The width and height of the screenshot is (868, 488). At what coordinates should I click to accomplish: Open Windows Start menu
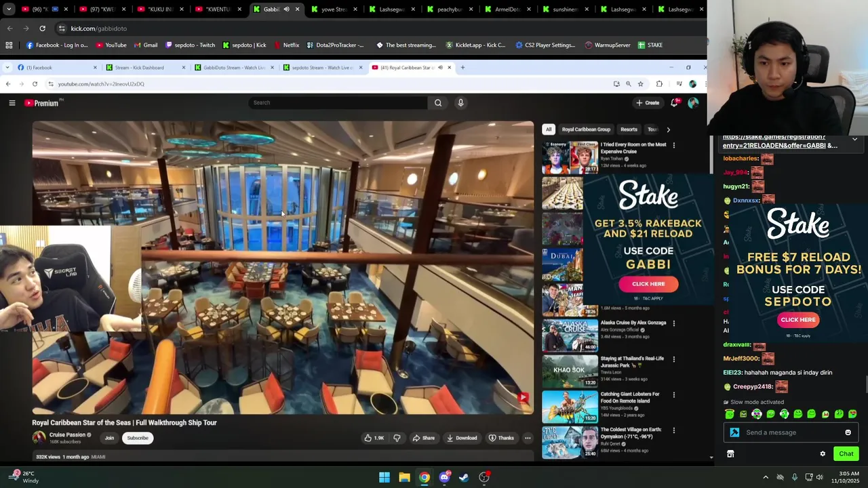384,477
